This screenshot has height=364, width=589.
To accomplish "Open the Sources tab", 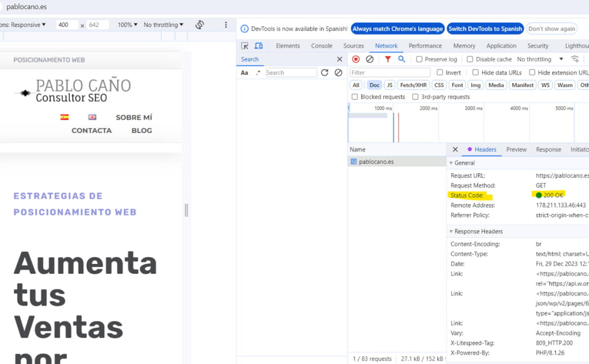I will click(x=354, y=46).
